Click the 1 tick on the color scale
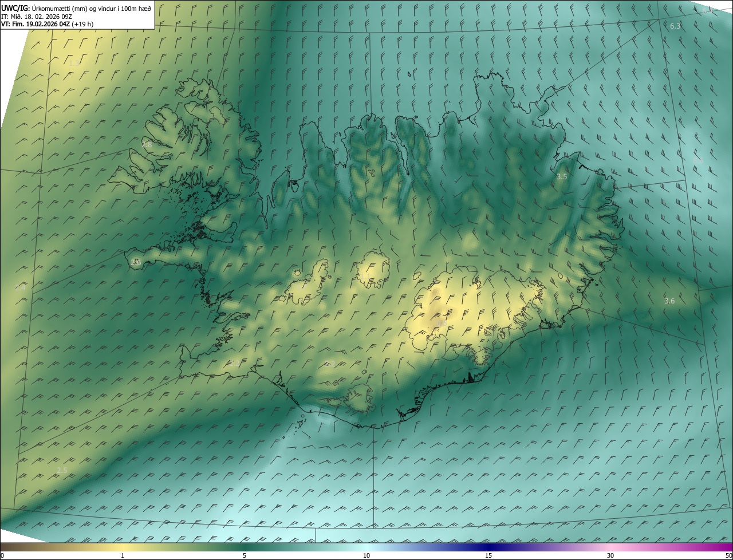 123,555
